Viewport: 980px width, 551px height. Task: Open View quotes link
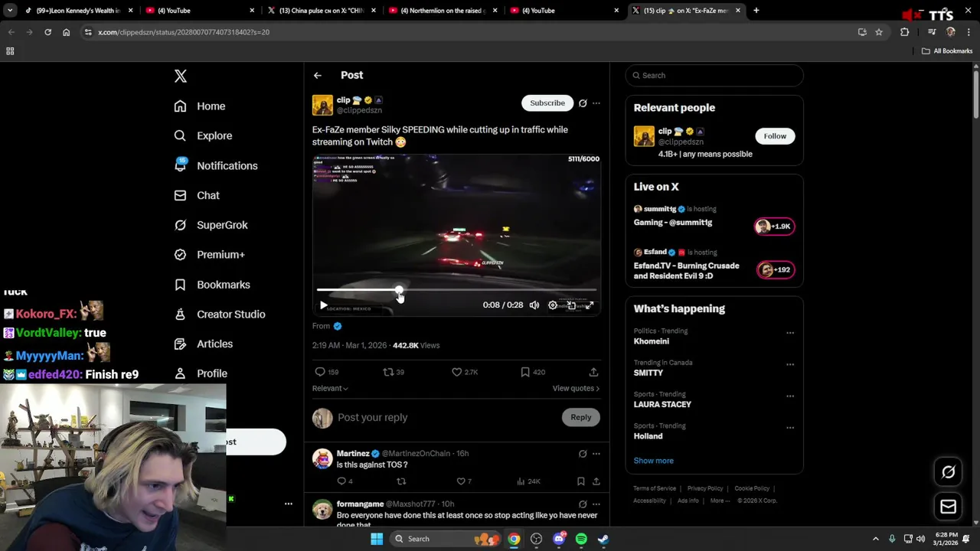point(576,388)
